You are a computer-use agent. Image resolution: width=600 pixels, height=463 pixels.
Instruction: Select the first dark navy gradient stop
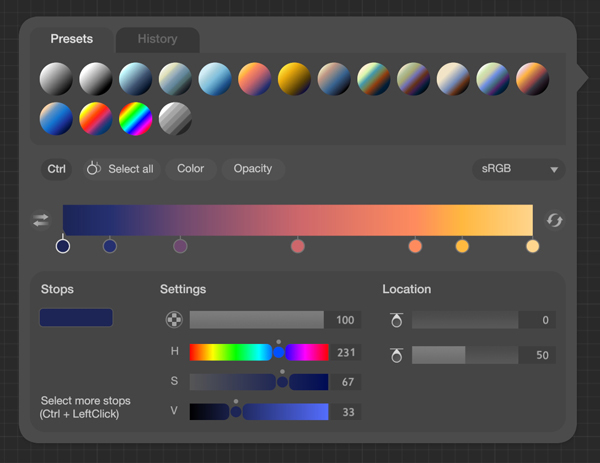coord(63,246)
